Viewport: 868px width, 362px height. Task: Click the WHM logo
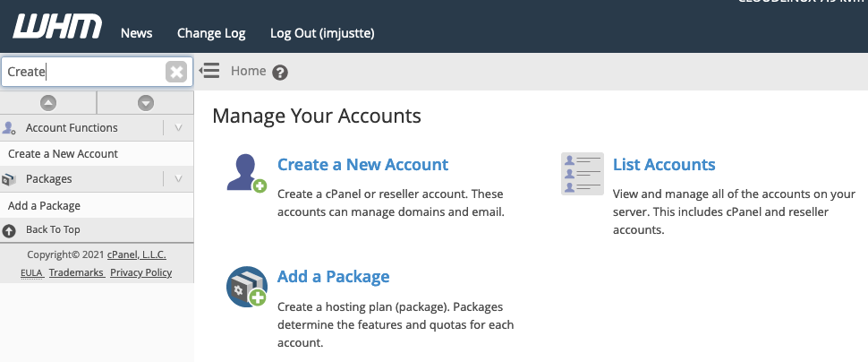point(57,27)
